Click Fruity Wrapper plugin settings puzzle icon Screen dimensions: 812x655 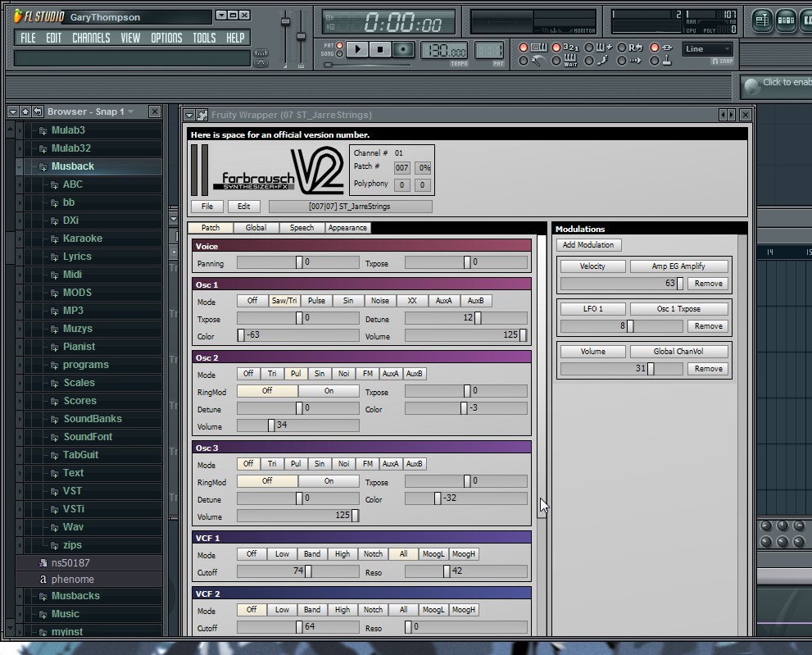pyautogui.click(x=202, y=115)
